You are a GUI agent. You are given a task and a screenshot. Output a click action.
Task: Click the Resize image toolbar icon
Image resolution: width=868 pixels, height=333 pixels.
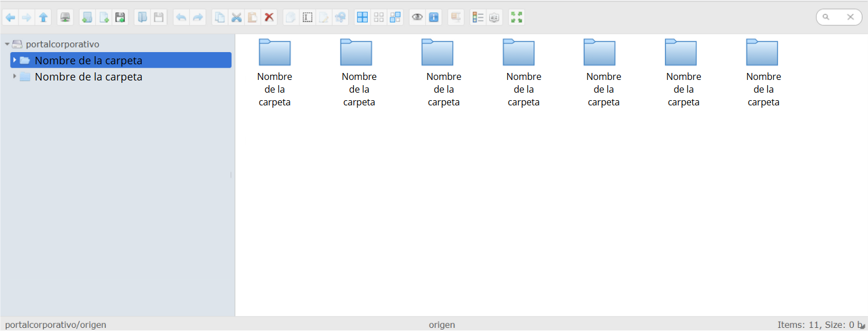(341, 17)
